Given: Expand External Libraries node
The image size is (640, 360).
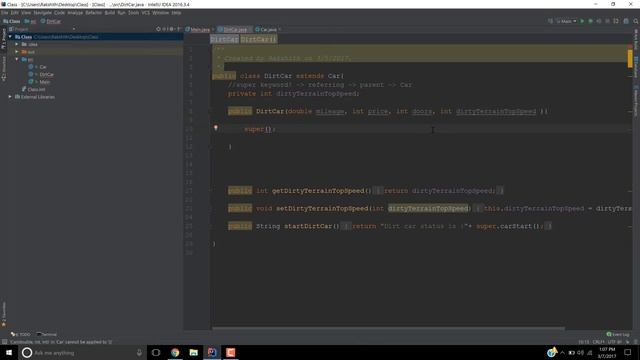Looking at the screenshot, I should pyautogui.click(x=10, y=97).
